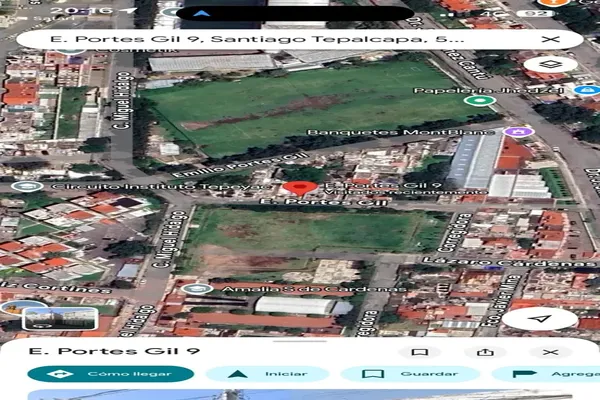600x400 pixels.
Task: Open the place photo below buttons
Action: pos(300,394)
